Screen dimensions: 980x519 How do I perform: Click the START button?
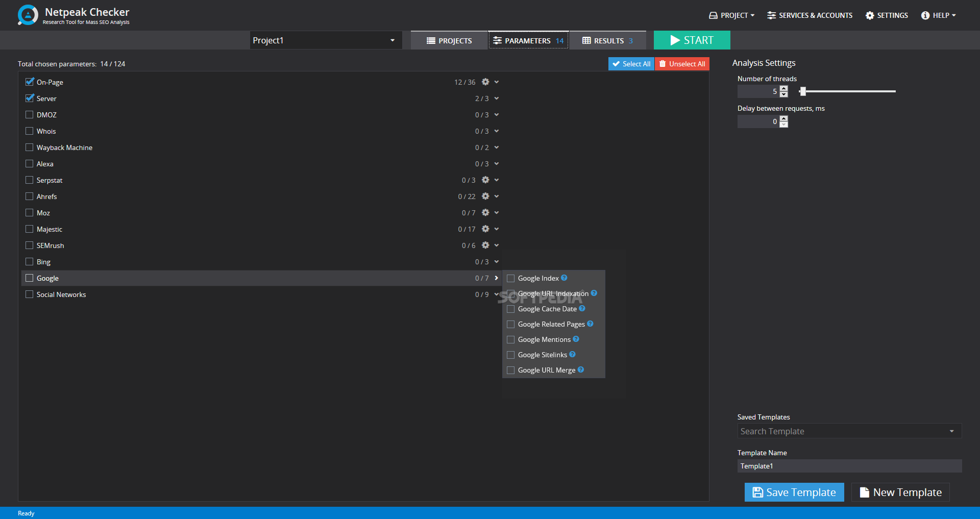coord(692,40)
